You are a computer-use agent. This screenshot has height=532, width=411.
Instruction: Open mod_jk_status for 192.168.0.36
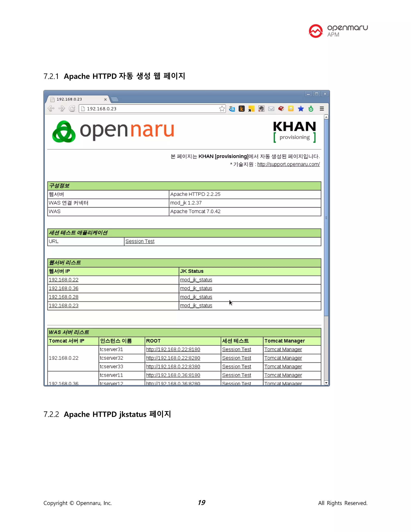(196, 288)
